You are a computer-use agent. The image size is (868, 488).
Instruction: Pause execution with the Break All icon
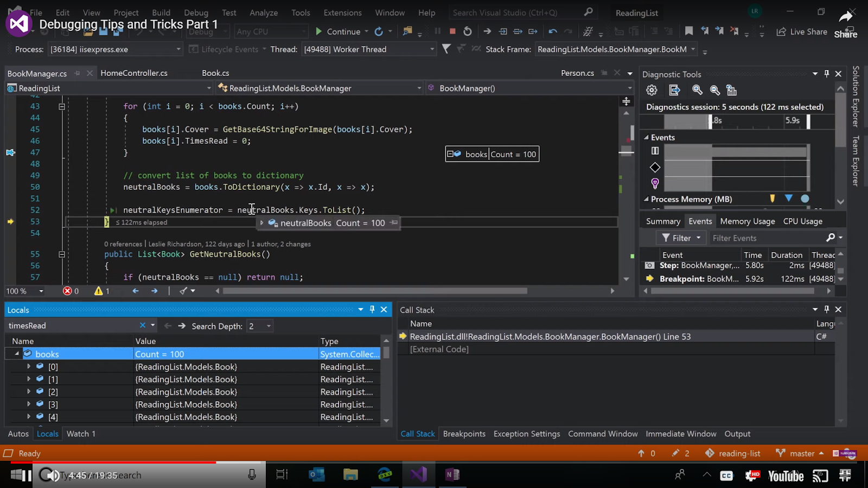[x=437, y=31]
